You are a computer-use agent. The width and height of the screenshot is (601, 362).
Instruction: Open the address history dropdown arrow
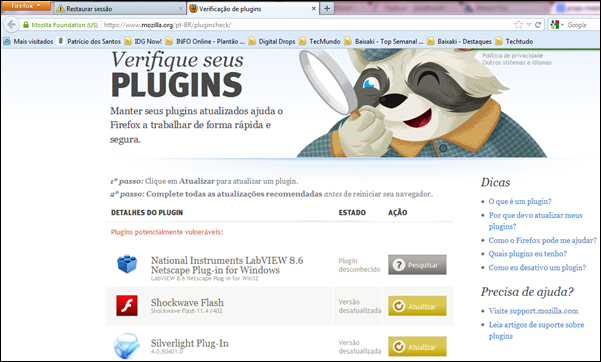[x=529, y=25]
